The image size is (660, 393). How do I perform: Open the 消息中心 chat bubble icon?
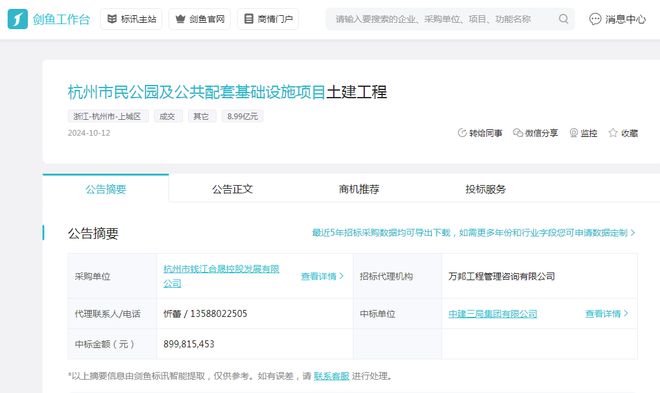595,19
